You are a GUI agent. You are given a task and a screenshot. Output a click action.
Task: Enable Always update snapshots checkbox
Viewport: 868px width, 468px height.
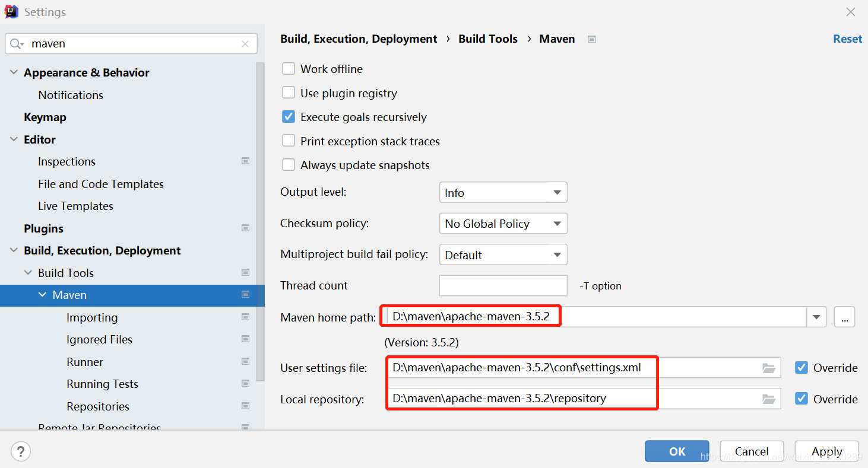(x=289, y=165)
